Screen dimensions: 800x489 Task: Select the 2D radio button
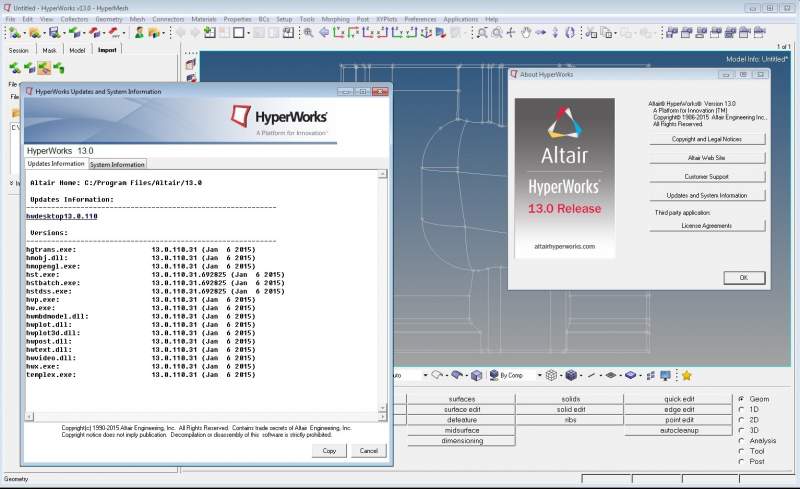click(x=741, y=418)
